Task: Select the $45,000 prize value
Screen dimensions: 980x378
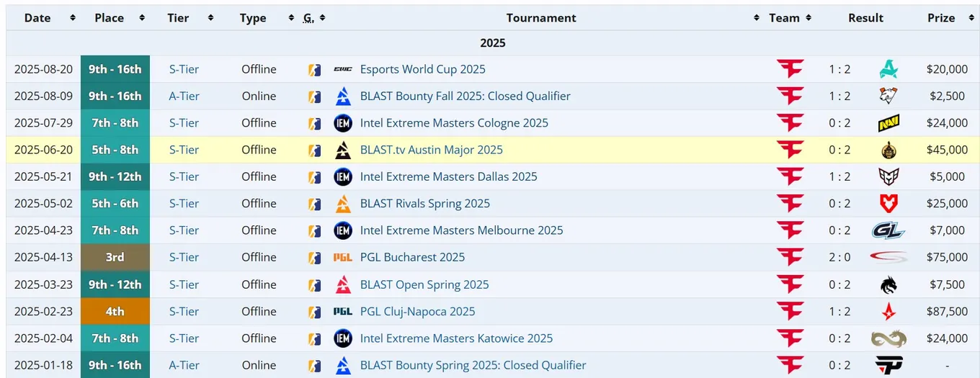Action: (947, 150)
